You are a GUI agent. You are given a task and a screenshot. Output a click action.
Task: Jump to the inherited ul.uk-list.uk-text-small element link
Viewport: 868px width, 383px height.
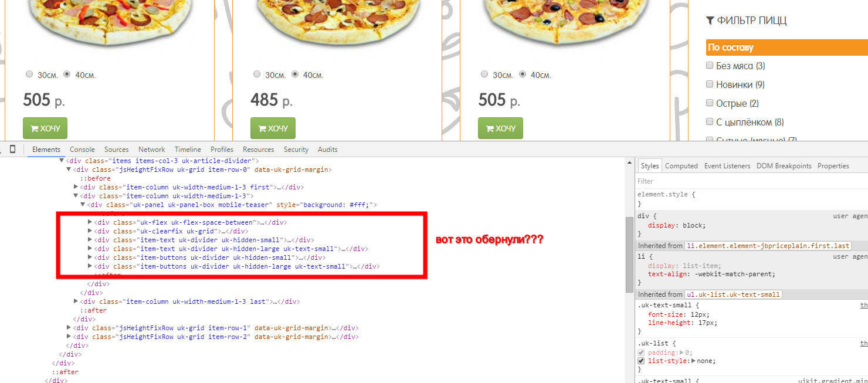pyautogui.click(x=733, y=294)
